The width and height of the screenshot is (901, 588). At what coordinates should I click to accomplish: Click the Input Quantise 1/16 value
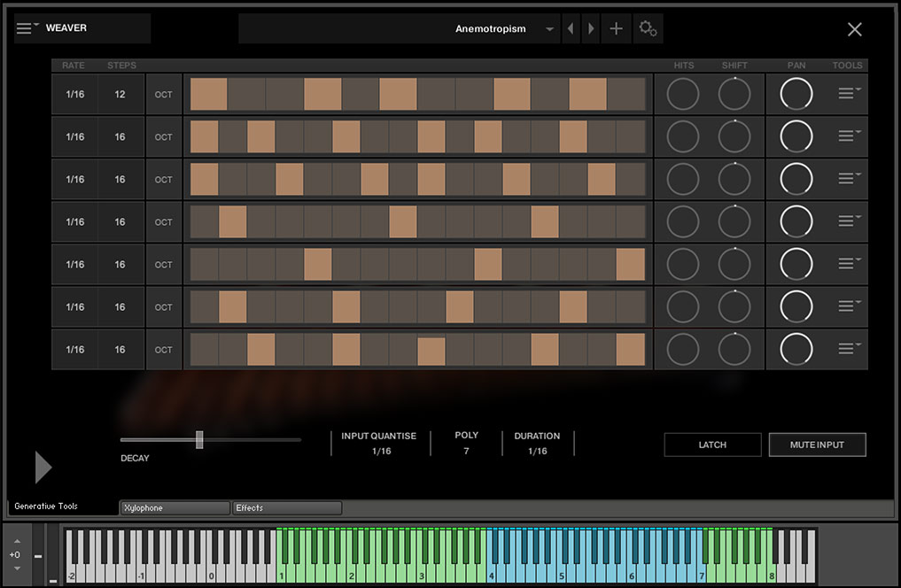pos(381,452)
